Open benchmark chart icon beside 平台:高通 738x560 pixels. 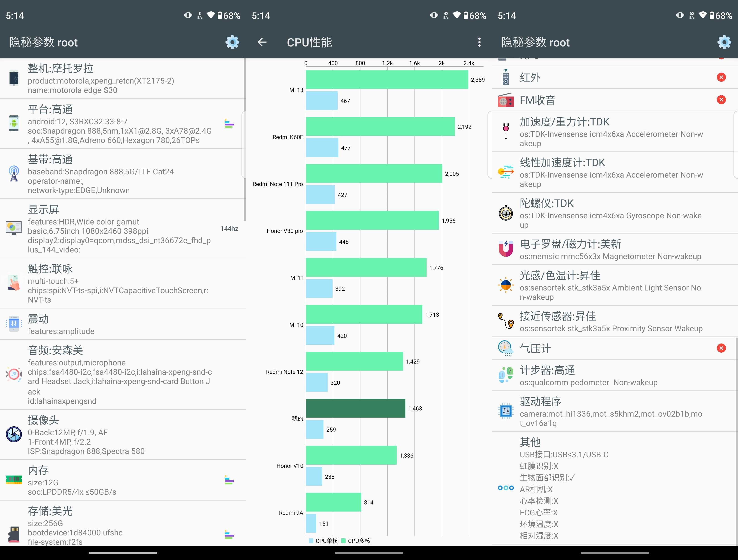(229, 124)
